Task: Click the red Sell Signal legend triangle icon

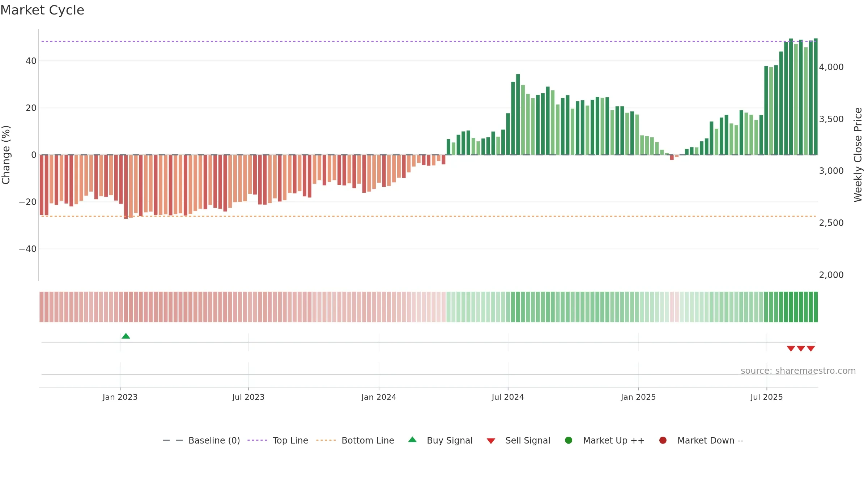Action: pyautogui.click(x=491, y=441)
